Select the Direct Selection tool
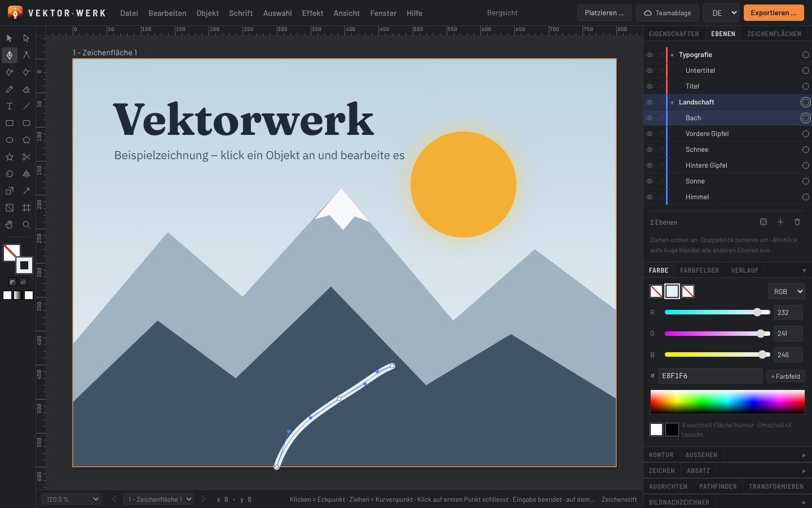The height and width of the screenshot is (508, 812). [27, 38]
